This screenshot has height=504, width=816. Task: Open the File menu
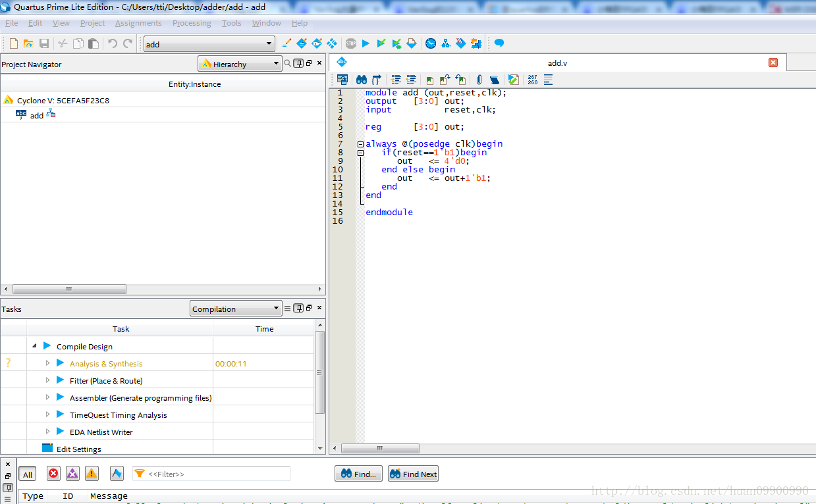tap(12, 23)
